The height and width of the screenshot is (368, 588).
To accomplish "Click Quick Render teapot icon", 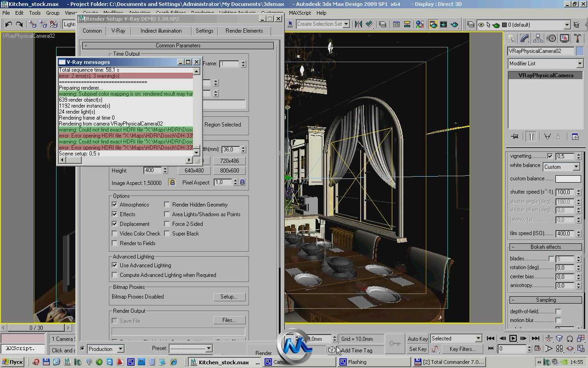I will point(455,24).
